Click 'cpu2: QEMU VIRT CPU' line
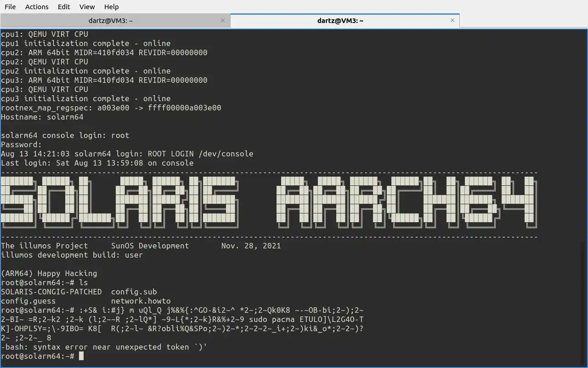The image size is (588, 368). click(x=45, y=62)
